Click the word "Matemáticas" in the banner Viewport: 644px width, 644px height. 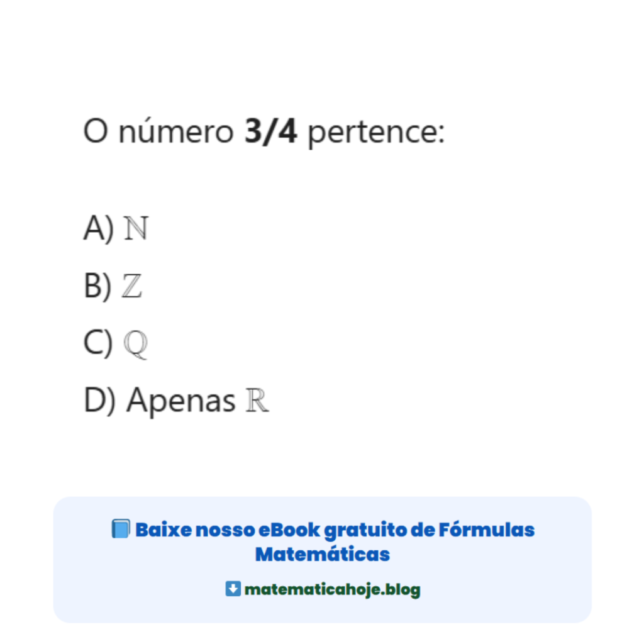click(x=322, y=555)
